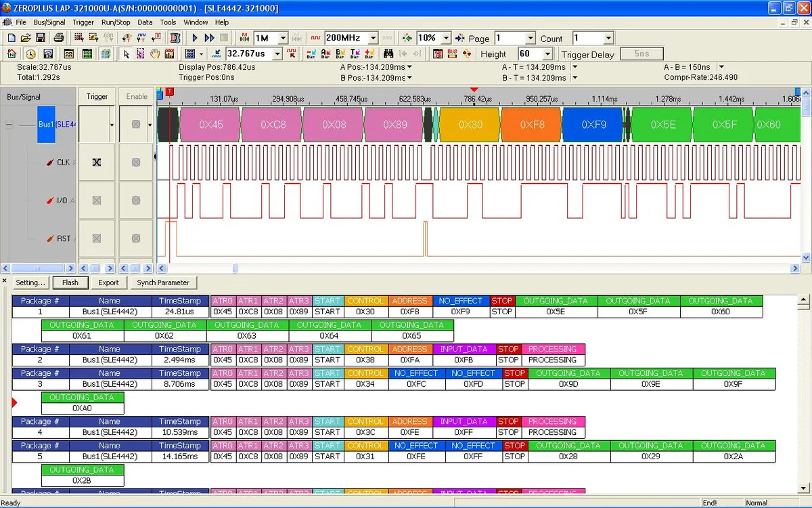Screen dimensions: 812x508
Task: Open search with the binoculars icon
Action: pyautogui.click(x=388, y=54)
